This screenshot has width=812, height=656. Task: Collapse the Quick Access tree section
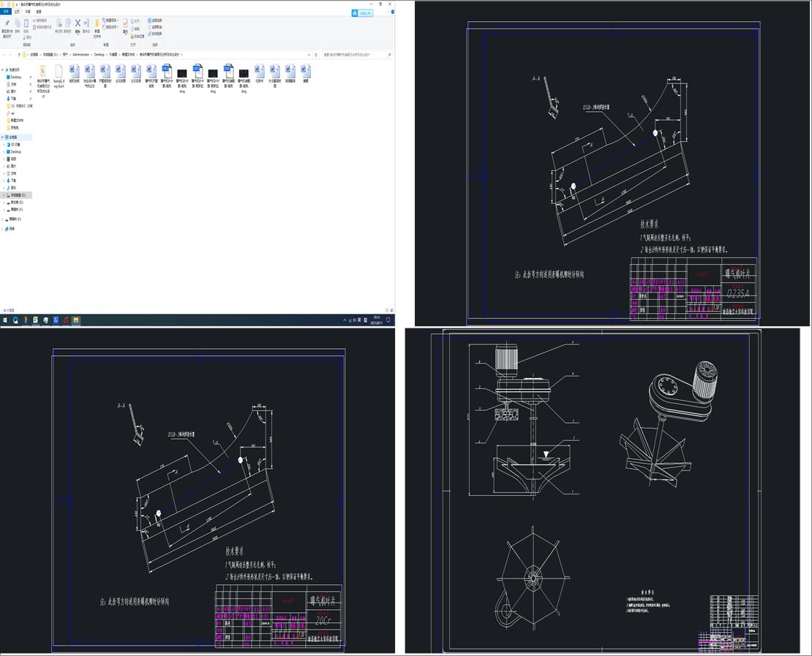[x=3, y=69]
